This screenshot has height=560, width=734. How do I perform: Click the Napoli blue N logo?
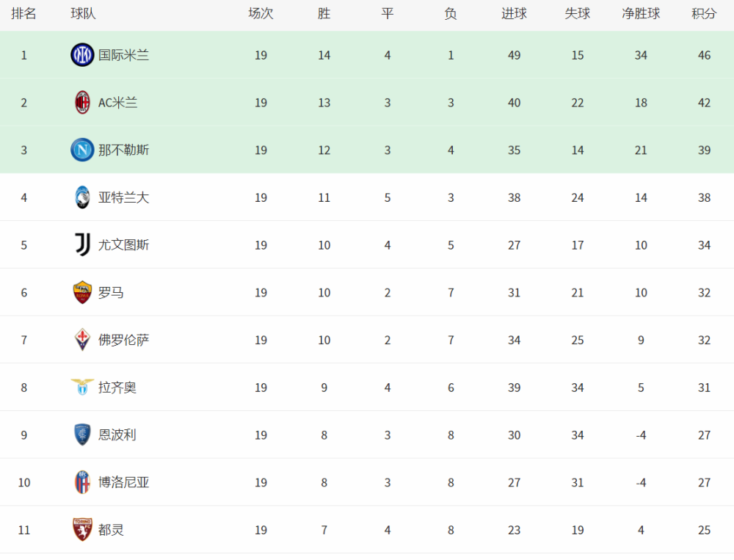pos(82,150)
